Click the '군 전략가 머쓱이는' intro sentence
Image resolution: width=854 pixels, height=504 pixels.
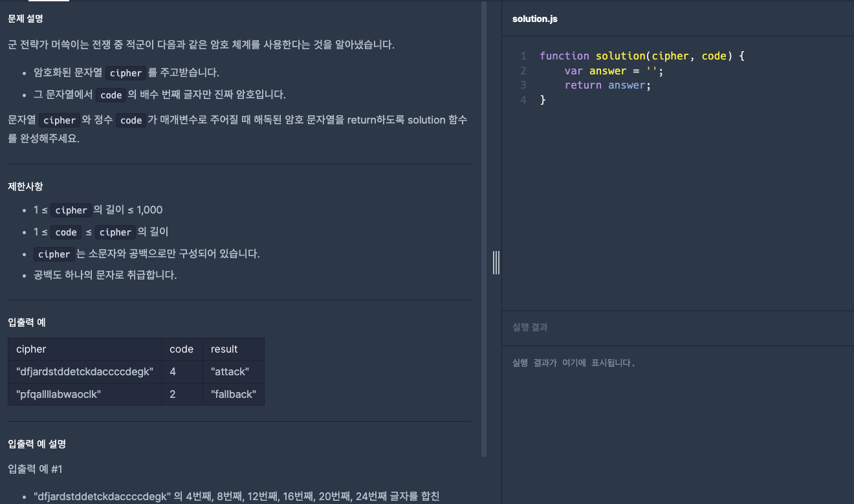click(201, 45)
